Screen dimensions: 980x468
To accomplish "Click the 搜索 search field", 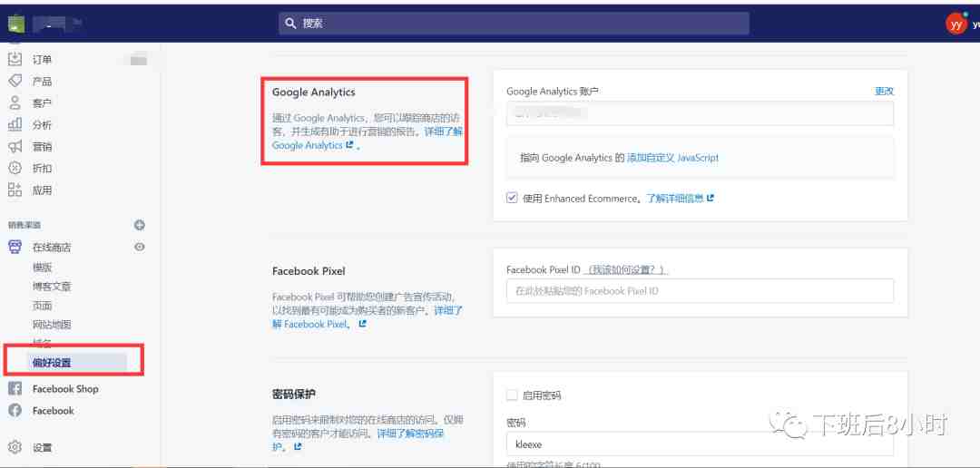I will tap(514, 24).
